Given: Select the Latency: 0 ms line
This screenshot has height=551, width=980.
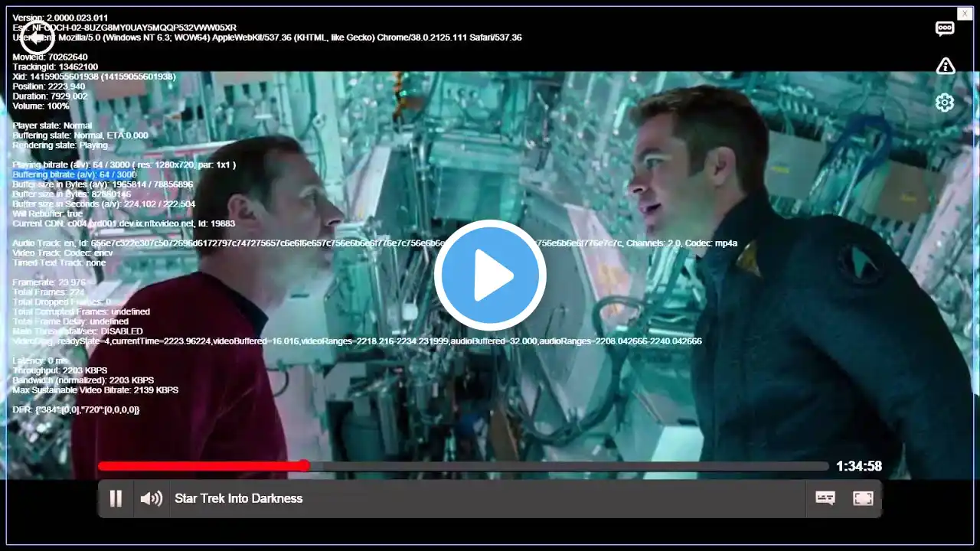Looking at the screenshot, I should 41,360.
